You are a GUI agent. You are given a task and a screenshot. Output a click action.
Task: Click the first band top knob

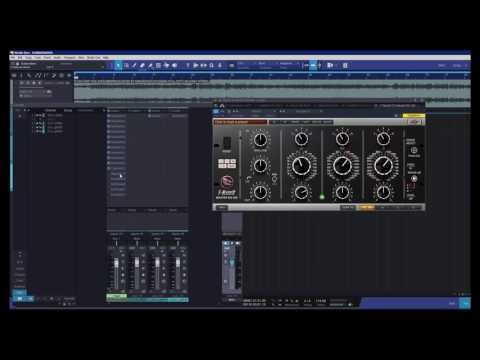[x=260, y=140]
